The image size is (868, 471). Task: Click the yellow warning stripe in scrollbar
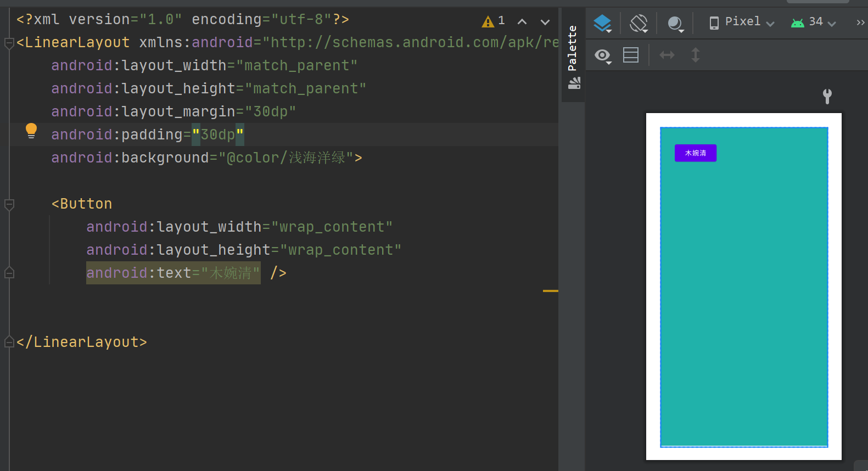click(551, 290)
